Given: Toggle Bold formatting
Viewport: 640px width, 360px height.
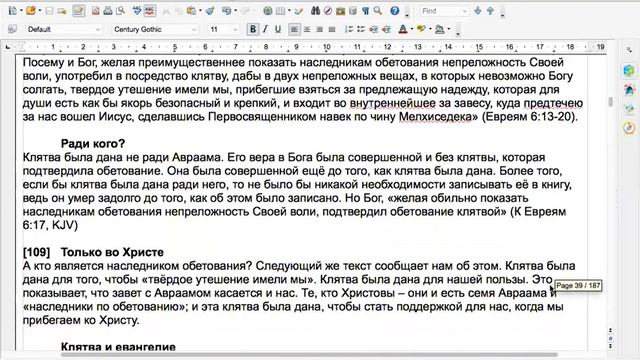Looking at the screenshot, I should pyautogui.click(x=253, y=29).
